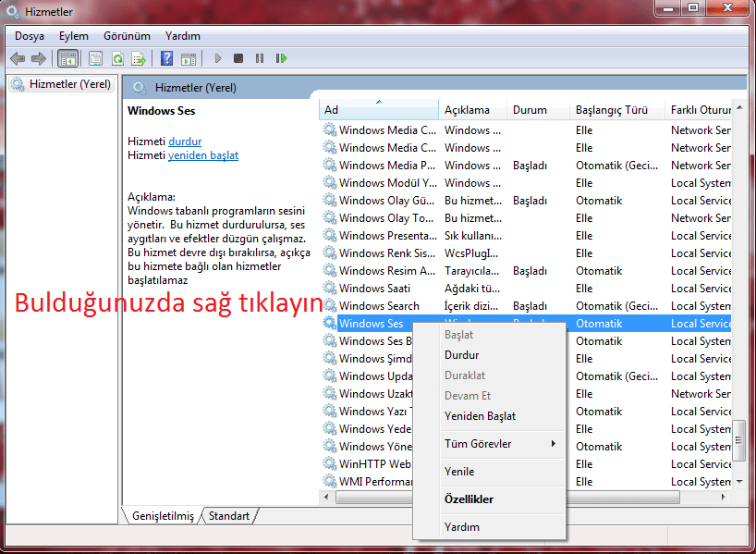Select the Windows Presenta... service
Viewport: 756px width, 554px height.
point(526,236)
